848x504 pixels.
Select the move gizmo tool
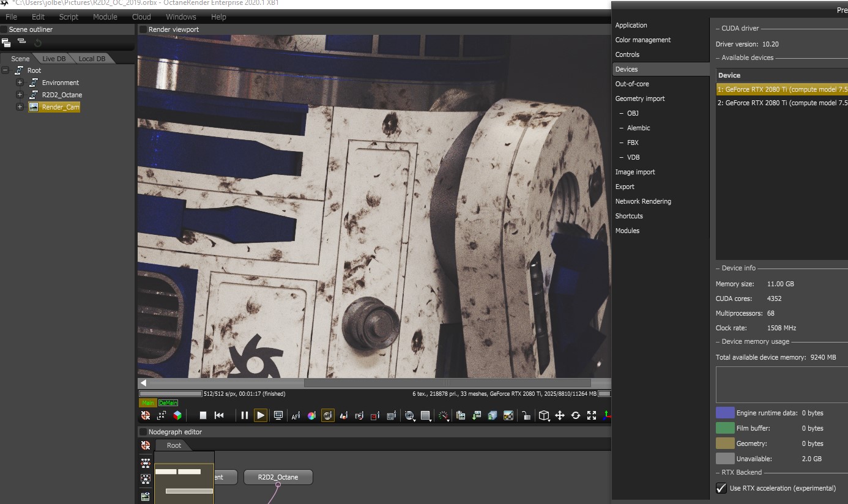(559, 416)
